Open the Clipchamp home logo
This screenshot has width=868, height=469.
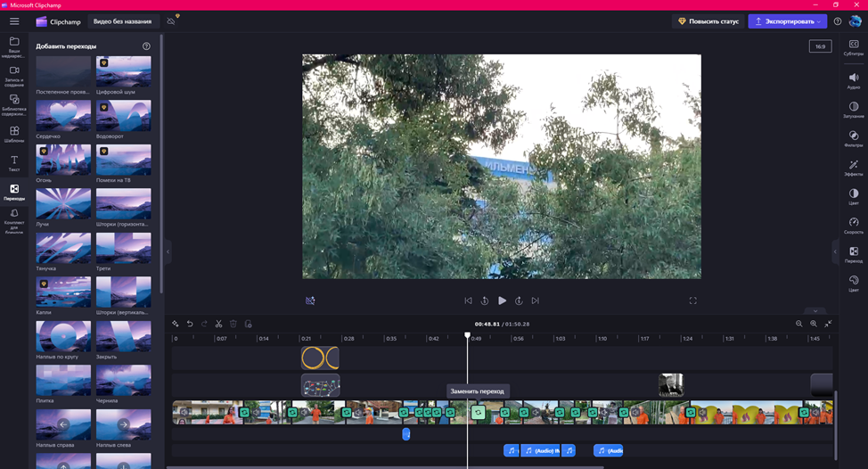coord(58,21)
